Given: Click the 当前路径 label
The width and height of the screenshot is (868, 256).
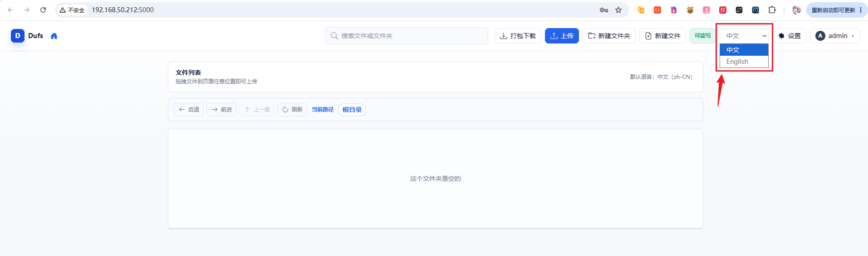Looking at the screenshot, I should pos(323,110).
